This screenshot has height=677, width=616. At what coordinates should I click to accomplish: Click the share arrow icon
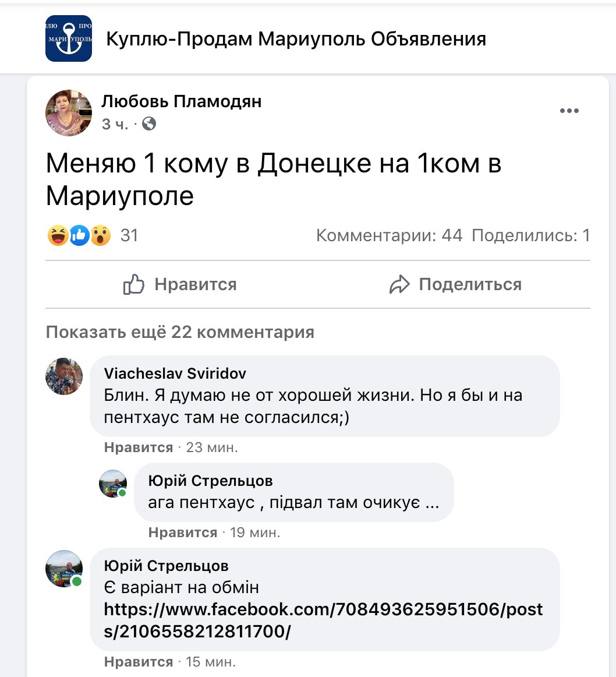coord(399,285)
